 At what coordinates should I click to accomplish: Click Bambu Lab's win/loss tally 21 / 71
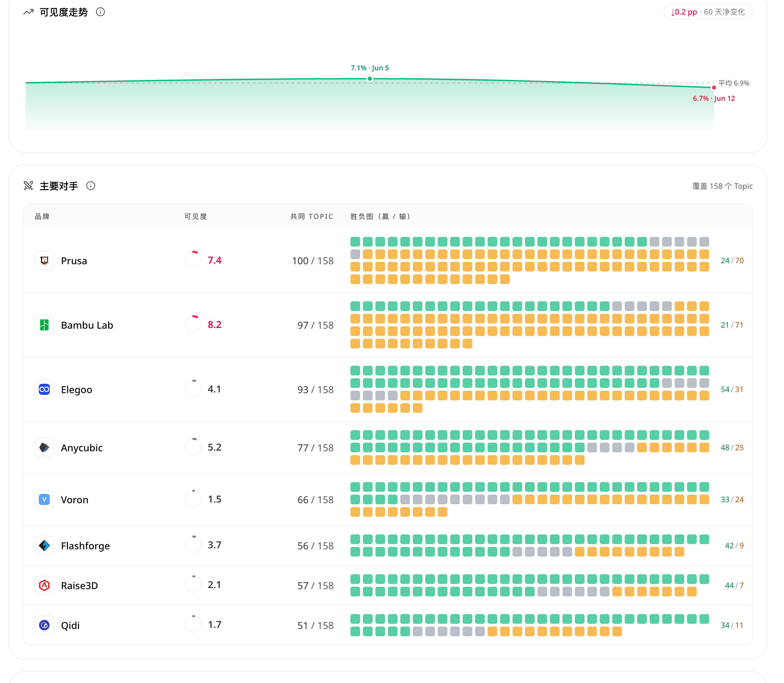(x=732, y=325)
